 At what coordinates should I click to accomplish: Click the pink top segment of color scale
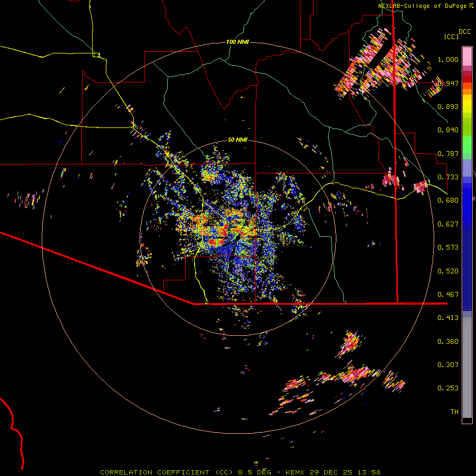click(x=467, y=57)
